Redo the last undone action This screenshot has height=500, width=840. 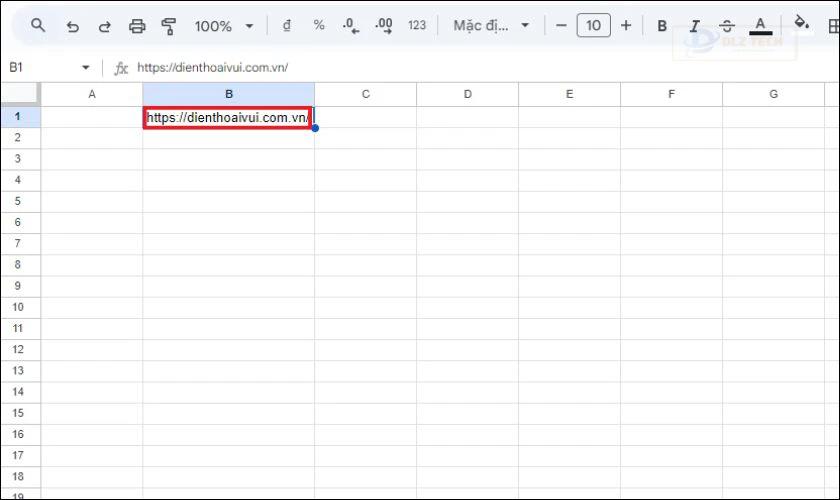104,26
